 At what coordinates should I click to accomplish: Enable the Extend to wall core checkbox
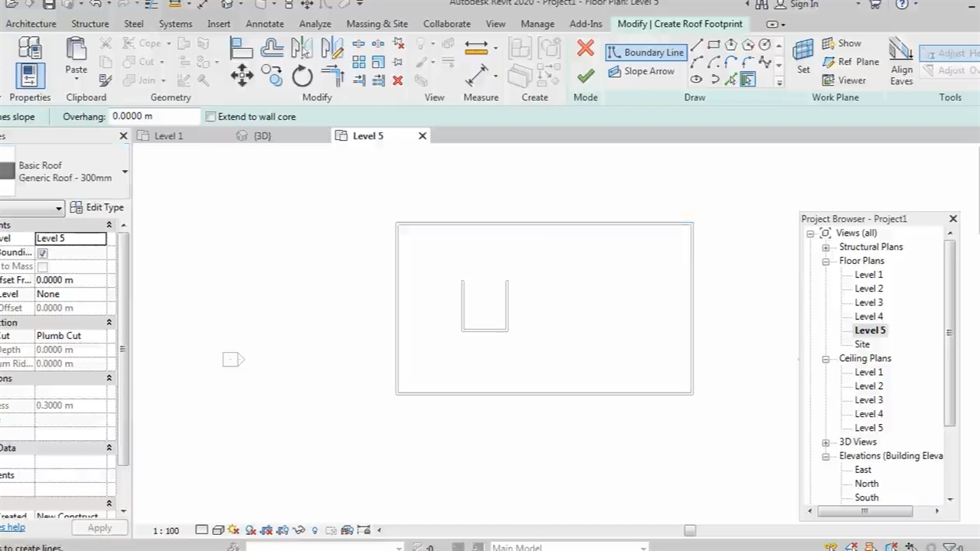[211, 117]
